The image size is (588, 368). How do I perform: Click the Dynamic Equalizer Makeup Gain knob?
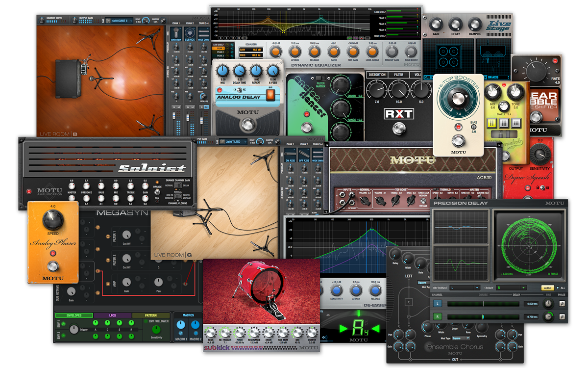(x=392, y=52)
